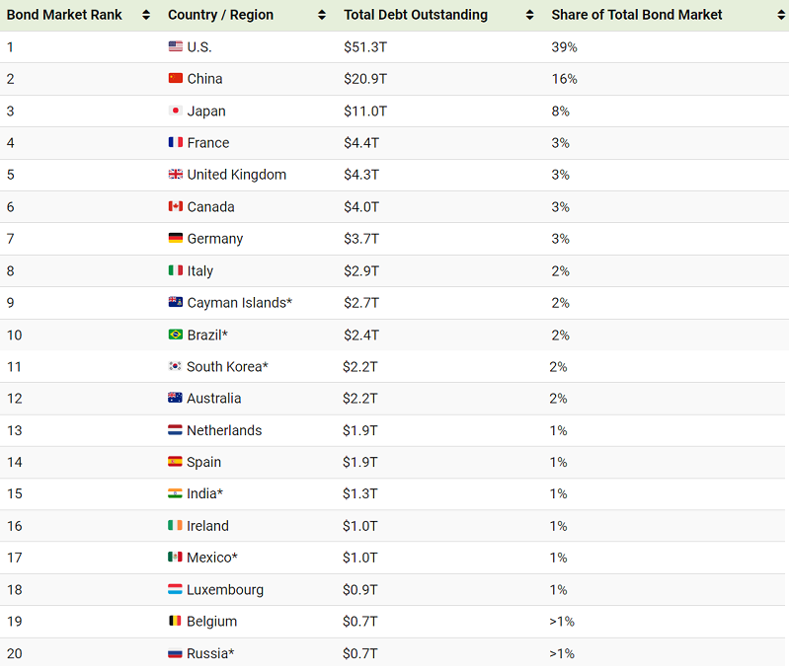
Task: Click the Brazil flag icon
Action: coord(176,335)
